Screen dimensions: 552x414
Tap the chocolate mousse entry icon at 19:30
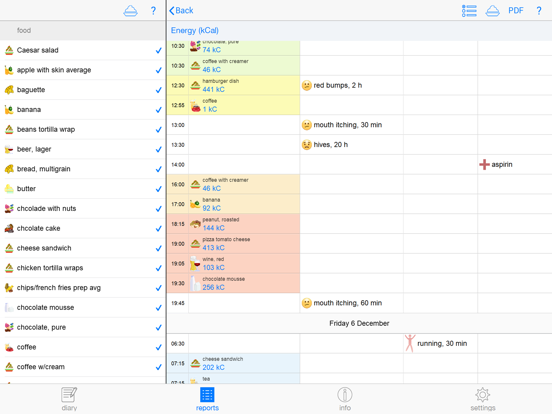[195, 283]
